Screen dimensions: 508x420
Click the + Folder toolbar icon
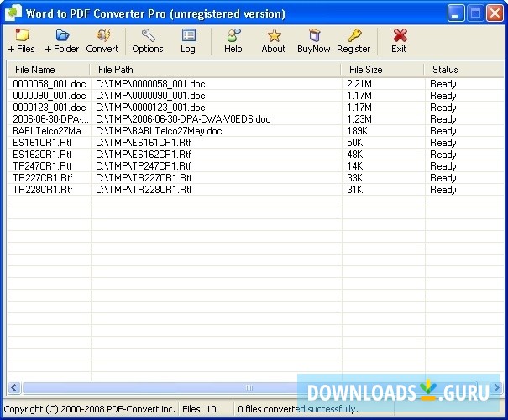(62, 41)
